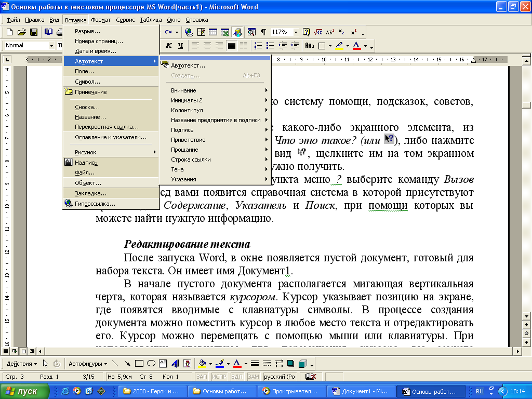Screen dimensions: 532x399
Task: Insert WordArt object
Action: (175, 364)
